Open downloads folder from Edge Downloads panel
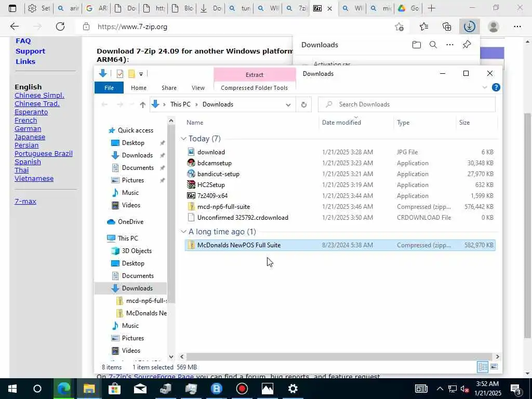The height and width of the screenshot is (399, 532). click(416, 45)
